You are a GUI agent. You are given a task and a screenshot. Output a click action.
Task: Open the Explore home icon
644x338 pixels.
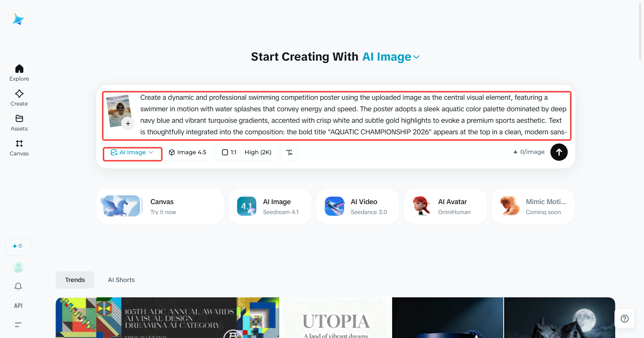(x=19, y=69)
